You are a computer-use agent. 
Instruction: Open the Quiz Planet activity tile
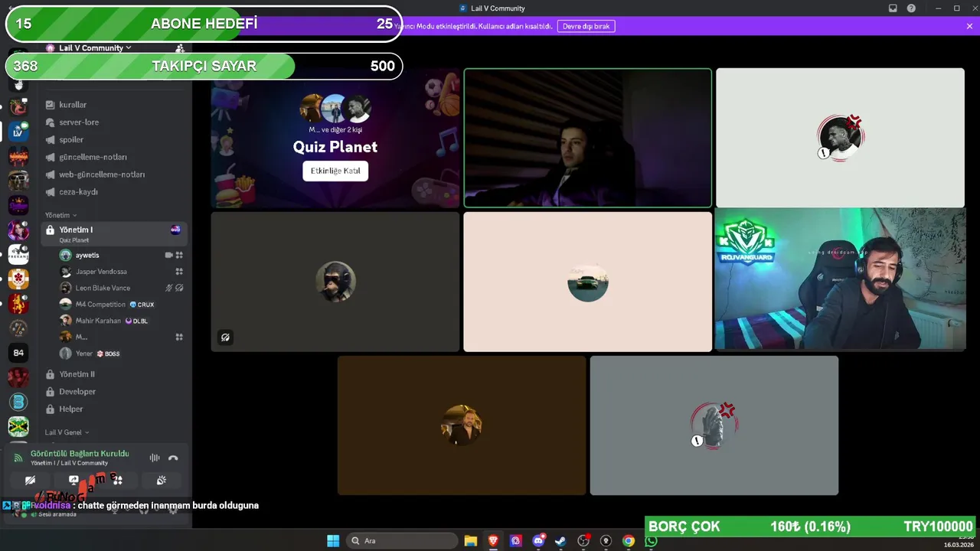(335, 138)
